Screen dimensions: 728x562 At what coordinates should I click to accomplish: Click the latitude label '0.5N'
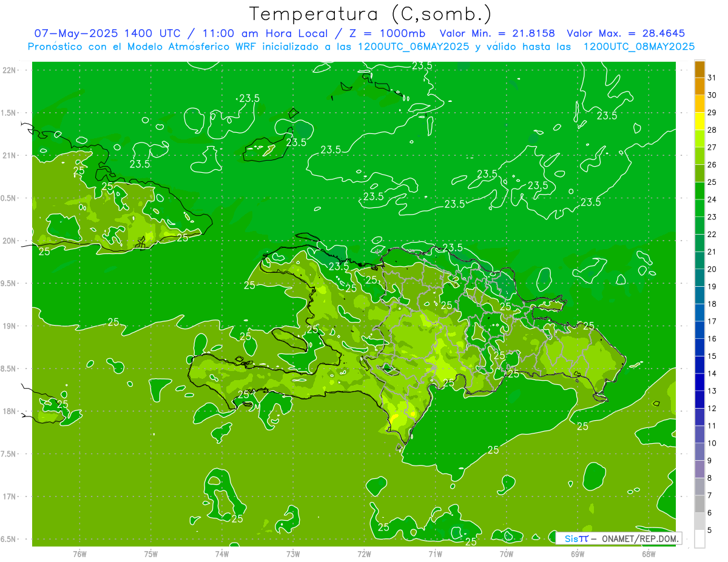pyautogui.click(x=8, y=198)
